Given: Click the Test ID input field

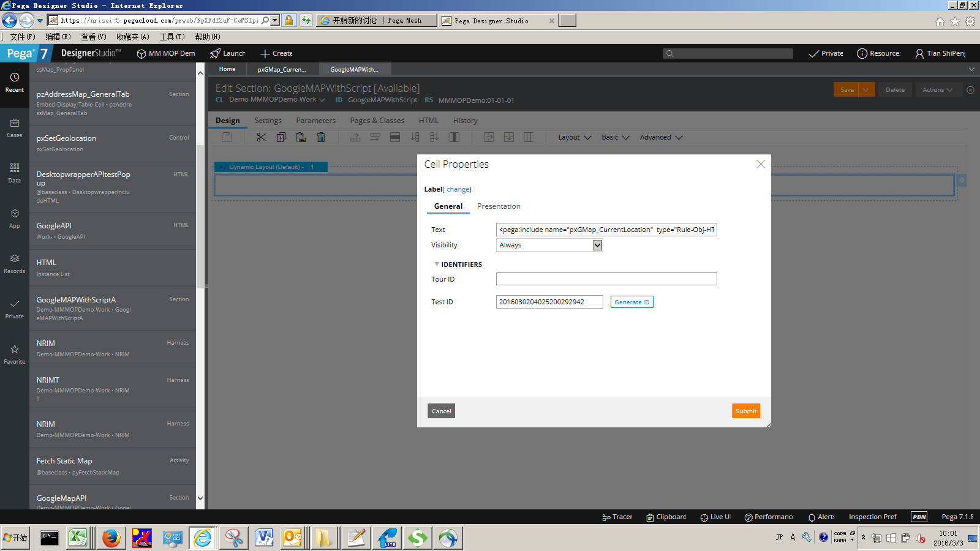Looking at the screenshot, I should [549, 302].
